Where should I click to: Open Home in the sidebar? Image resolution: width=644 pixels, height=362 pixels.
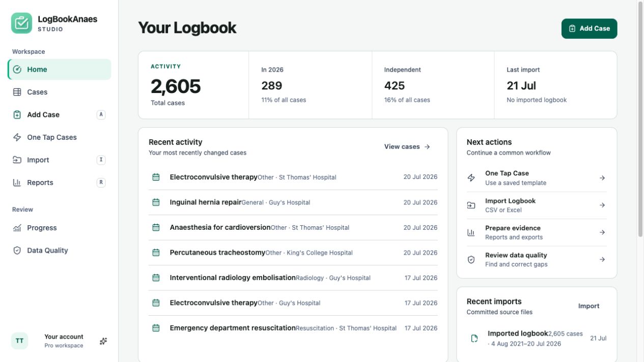coord(60,70)
